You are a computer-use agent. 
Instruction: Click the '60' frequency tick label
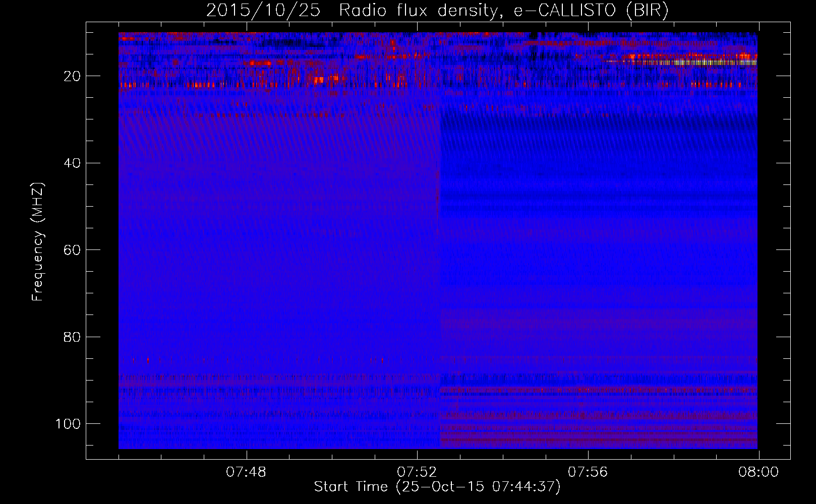72,250
